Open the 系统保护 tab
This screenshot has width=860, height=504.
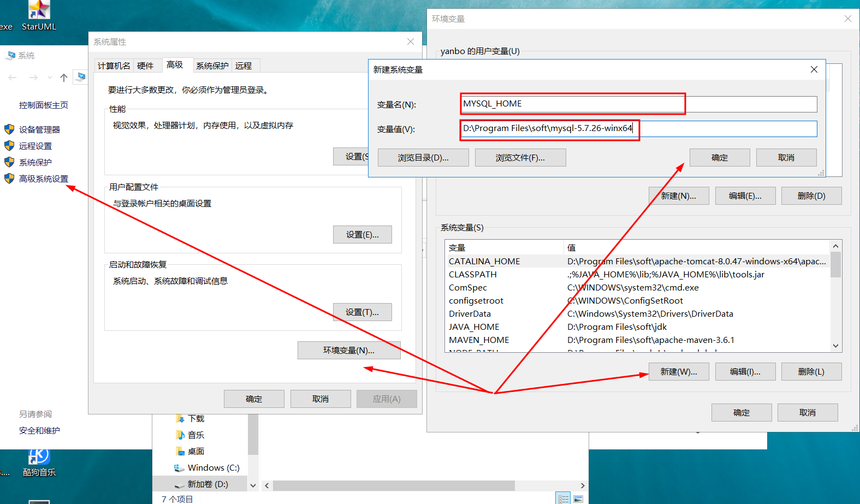(212, 66)
